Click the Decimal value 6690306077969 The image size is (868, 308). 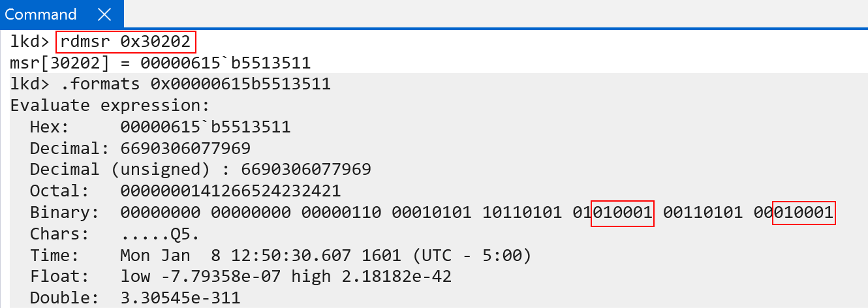pyautogui.click(x=185, y=148)
